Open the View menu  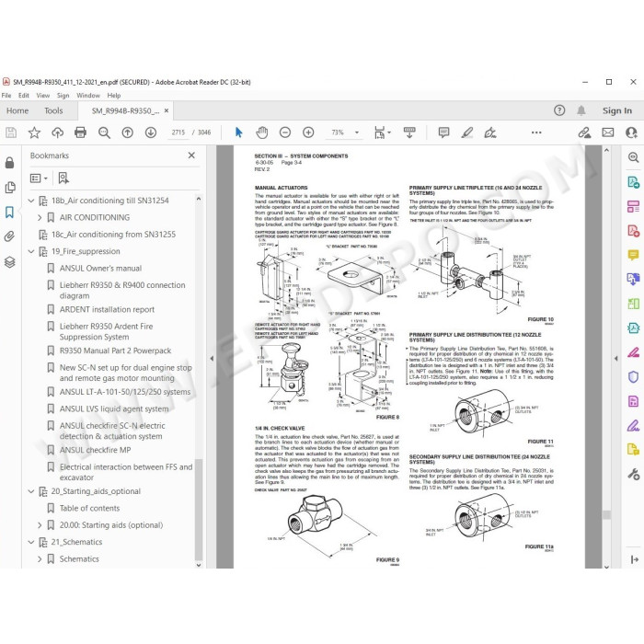tap(42, 96)
